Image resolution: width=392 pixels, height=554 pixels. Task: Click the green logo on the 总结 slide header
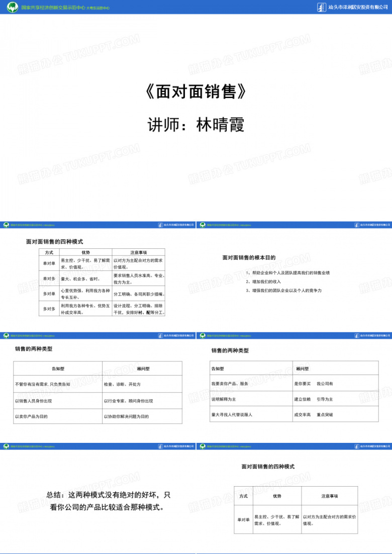6,446
